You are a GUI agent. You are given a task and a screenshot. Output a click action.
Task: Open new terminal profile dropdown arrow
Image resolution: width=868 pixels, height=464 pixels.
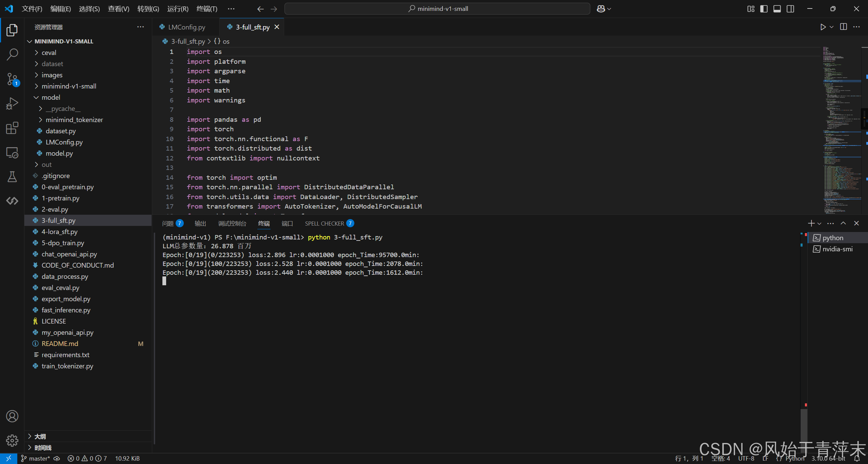point(819,224)
